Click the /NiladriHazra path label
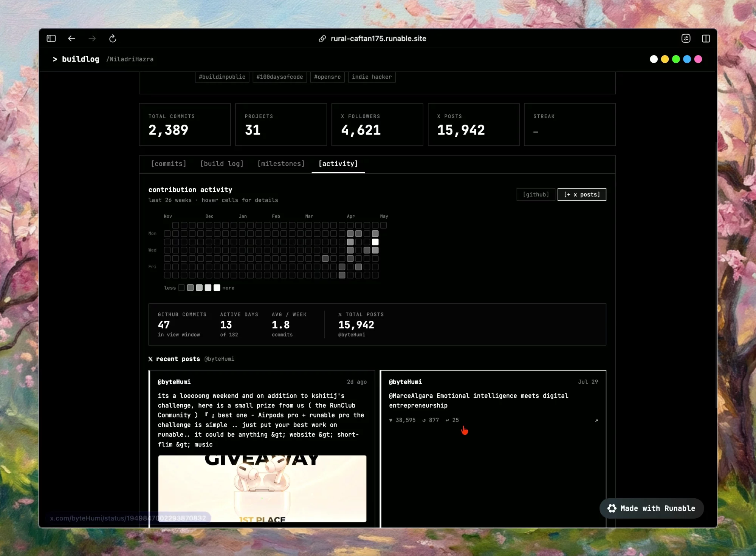 (x=130, y=59)
